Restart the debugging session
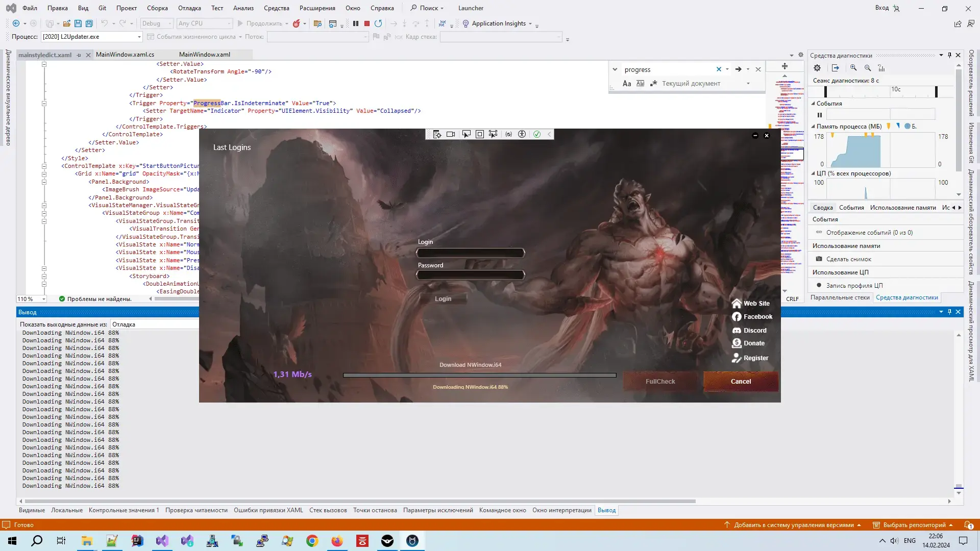980x551 pixels. (x=378, y=23)
